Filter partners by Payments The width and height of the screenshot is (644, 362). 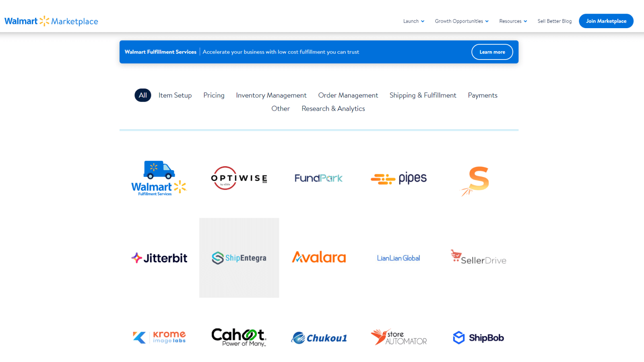pos(483,95)
